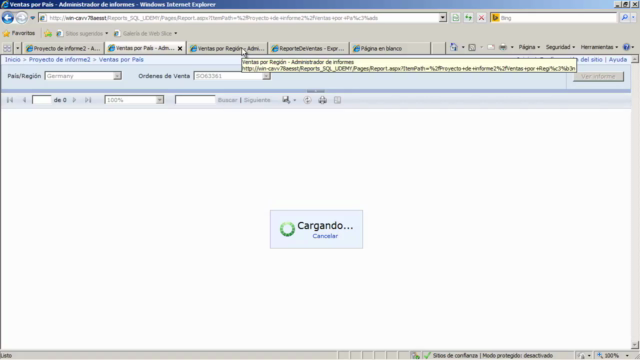Screen dimensions: 640x360
Task: Click the add to favorites bar star icon
Action: [48, 33]
